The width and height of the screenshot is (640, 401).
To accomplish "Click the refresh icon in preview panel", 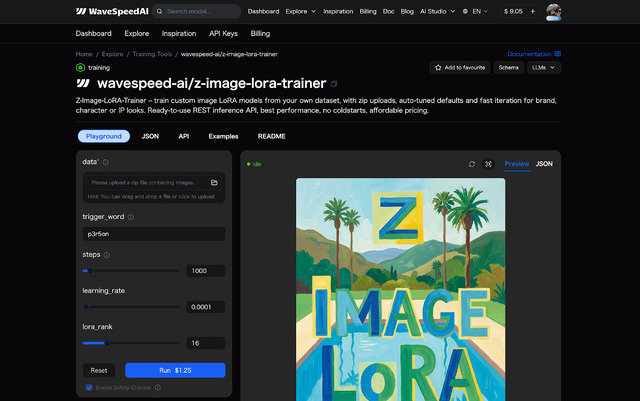I will tap(472, 164).
